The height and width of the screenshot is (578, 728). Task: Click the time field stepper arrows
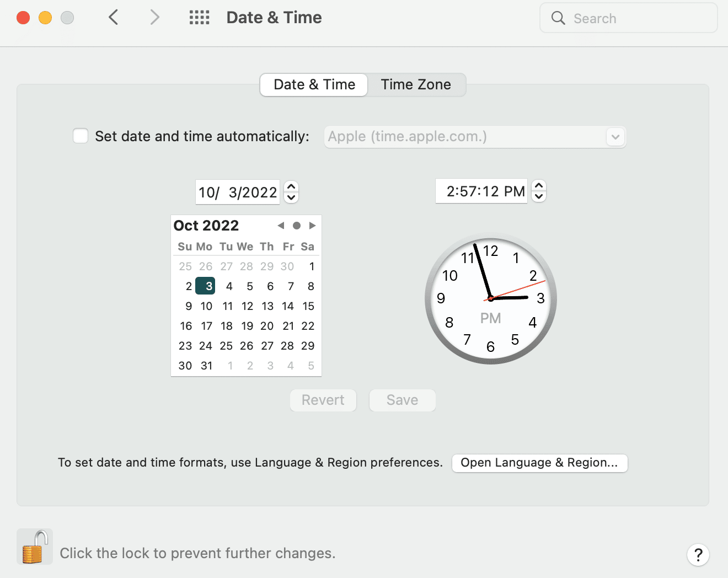pos(539,191)
